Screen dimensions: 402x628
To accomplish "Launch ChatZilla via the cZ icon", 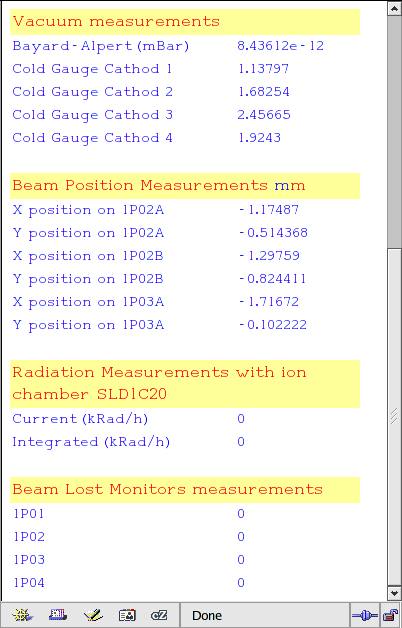I will coord(159,615).
